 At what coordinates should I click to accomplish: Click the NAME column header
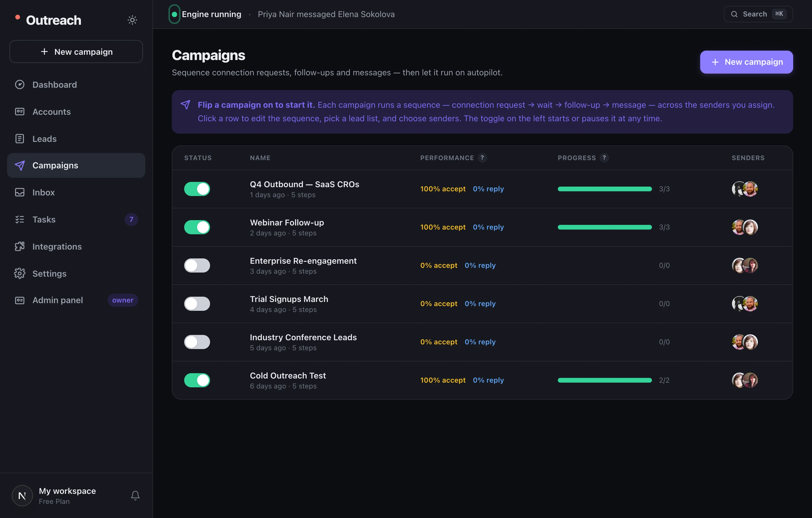260,158
